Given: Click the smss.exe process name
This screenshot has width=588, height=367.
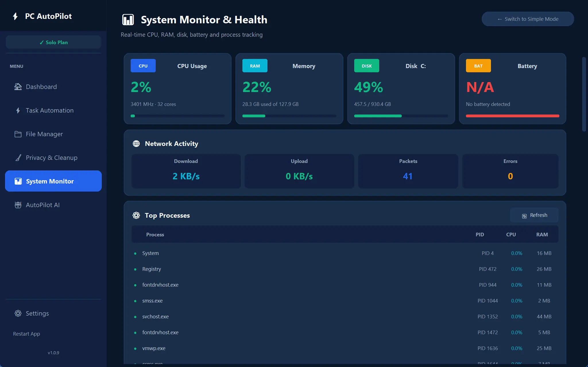Looking at the screenshot, I should coord(152,301).
